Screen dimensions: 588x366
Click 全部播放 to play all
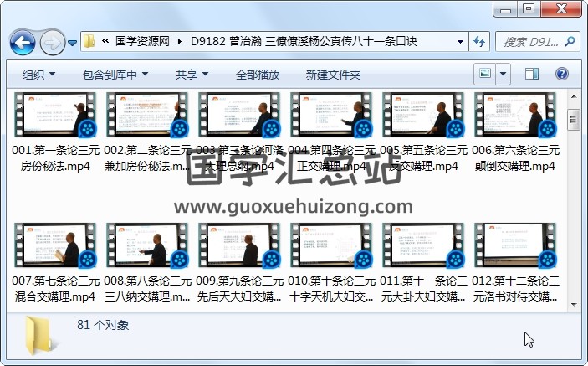(258, 75)
